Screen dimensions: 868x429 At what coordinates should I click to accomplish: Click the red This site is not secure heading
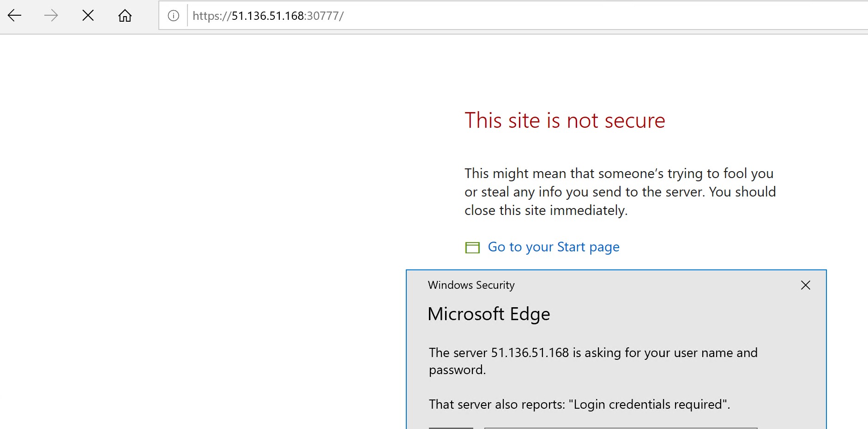565,121
